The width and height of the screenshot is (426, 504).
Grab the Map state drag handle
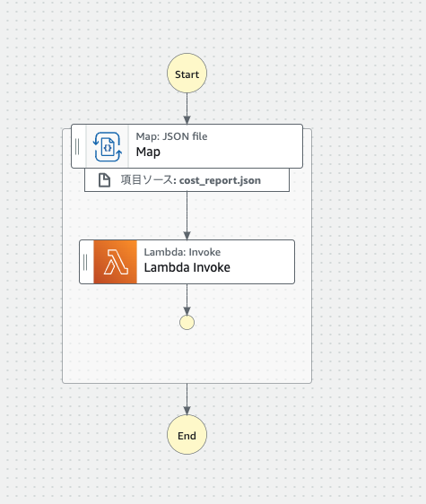coord(77,146)
